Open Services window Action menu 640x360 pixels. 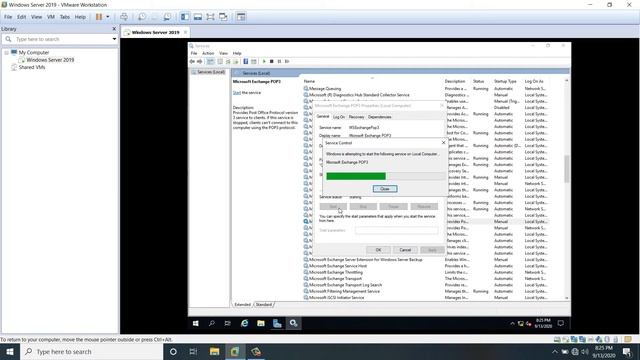tap(208, 53)
